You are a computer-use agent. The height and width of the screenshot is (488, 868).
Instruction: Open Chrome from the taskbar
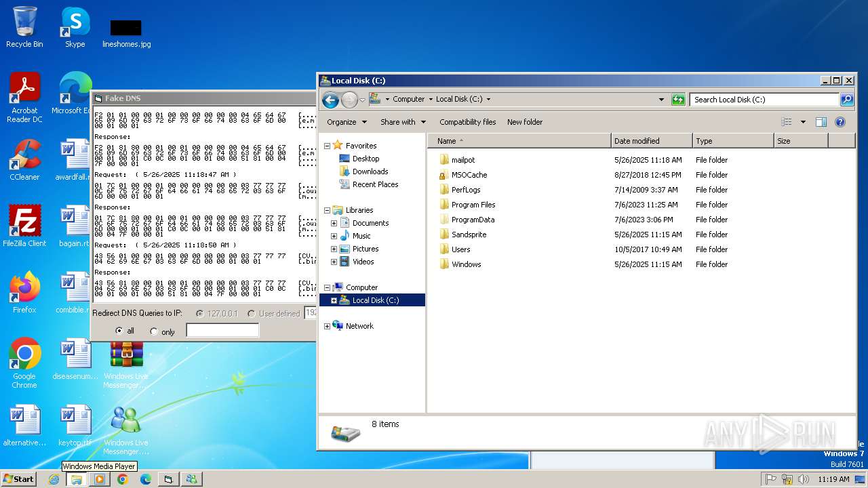pyautogui.click(x=122, y=479)
